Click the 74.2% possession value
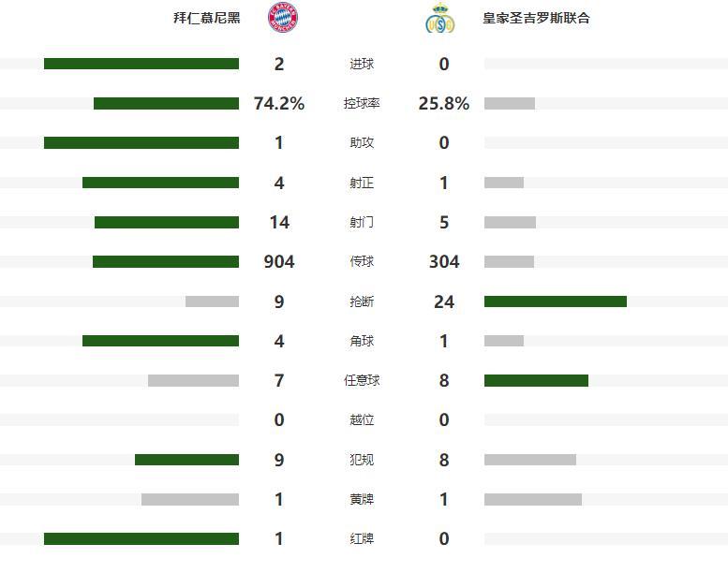The height and width of the screenshot is (573, 728). pyautogui.click(x=279, y=104)
